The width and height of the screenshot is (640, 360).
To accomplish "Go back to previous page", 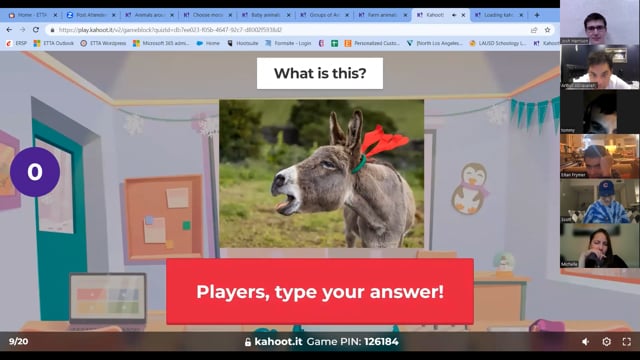I will [9, 30].
